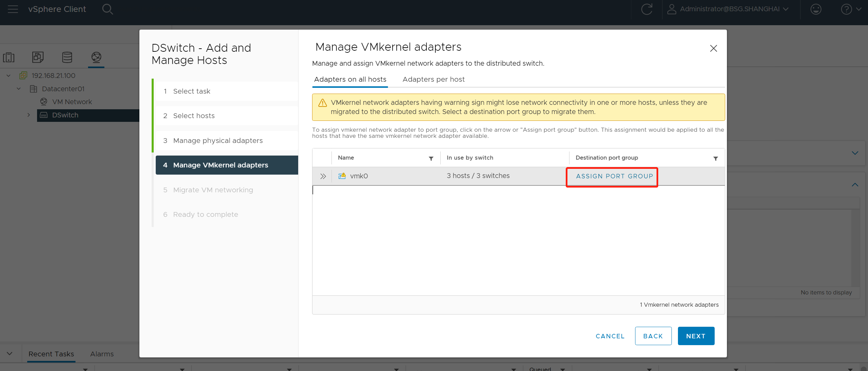The image size is (868, 371).
Task: Filter the Name column
Action: point(431,158)
